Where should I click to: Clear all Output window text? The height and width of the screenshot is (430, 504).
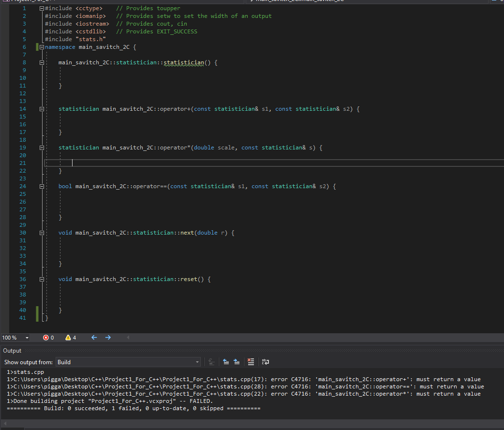click(x=251, y=362)
